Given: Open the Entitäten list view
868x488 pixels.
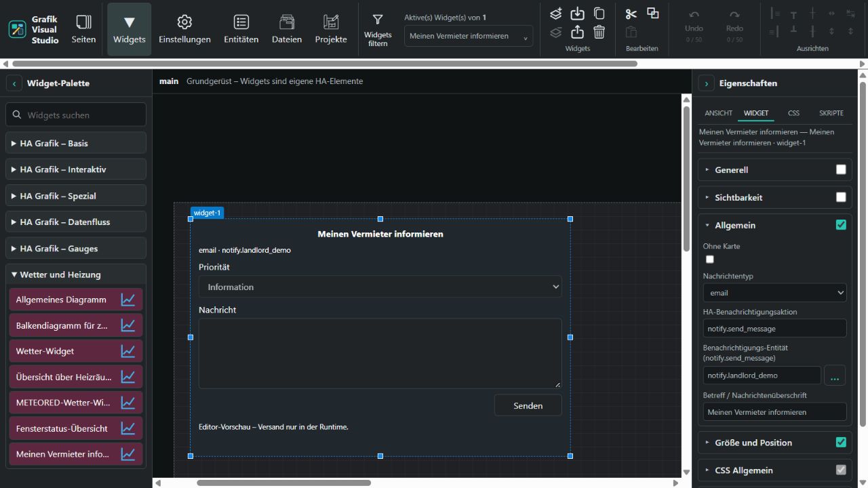Looking at the screenshot, I should (241, 28).
